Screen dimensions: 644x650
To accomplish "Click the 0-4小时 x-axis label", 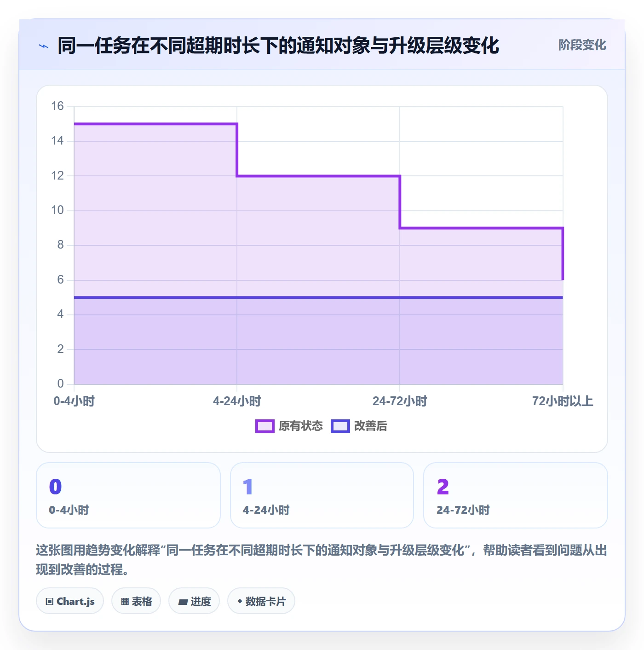I will (74, 401).
